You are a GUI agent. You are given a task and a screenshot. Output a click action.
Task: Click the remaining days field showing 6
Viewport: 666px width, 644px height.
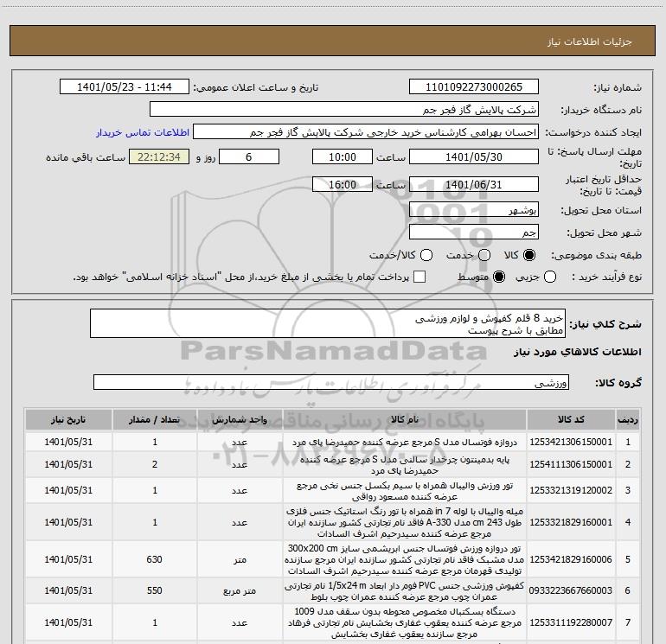(249, 156)
